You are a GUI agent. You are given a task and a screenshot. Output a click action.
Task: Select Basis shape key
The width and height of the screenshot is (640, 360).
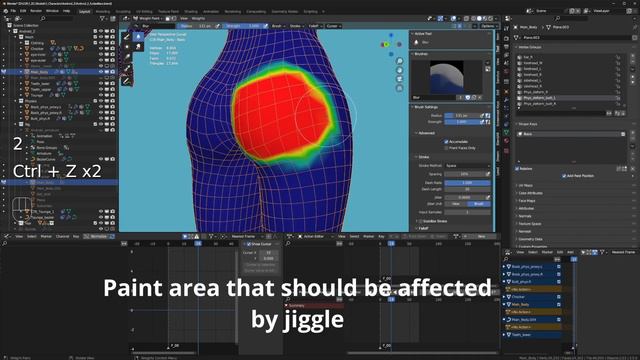(x=571, y=134)
